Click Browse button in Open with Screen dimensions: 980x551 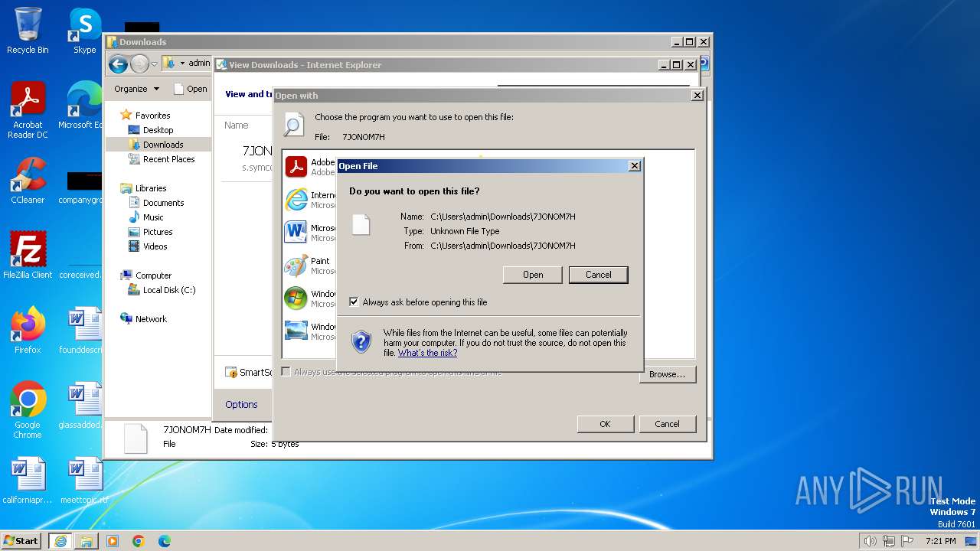667,374
